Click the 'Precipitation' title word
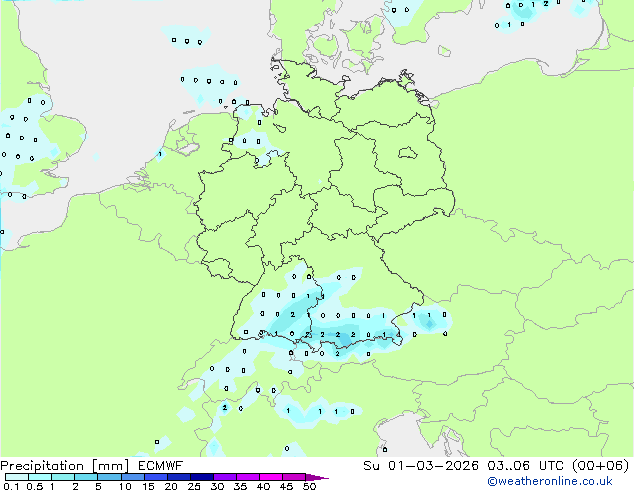Image resolution: width=634 pixels, height=490 pixels. [42, 466]
